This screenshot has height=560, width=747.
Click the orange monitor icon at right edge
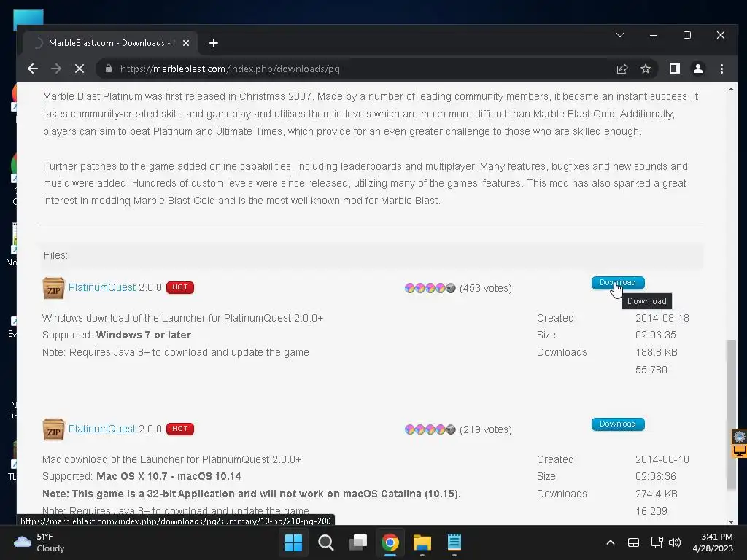coord(740,451)
